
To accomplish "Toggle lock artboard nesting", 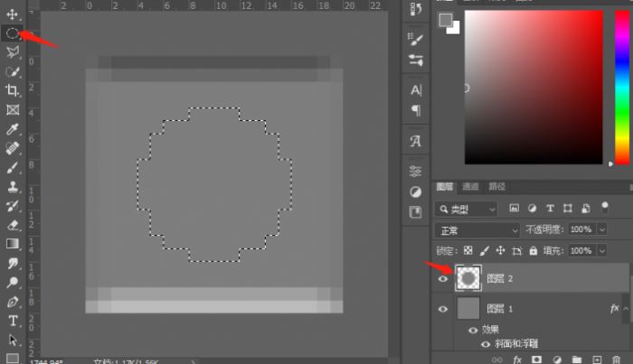I will pos(516,251).
